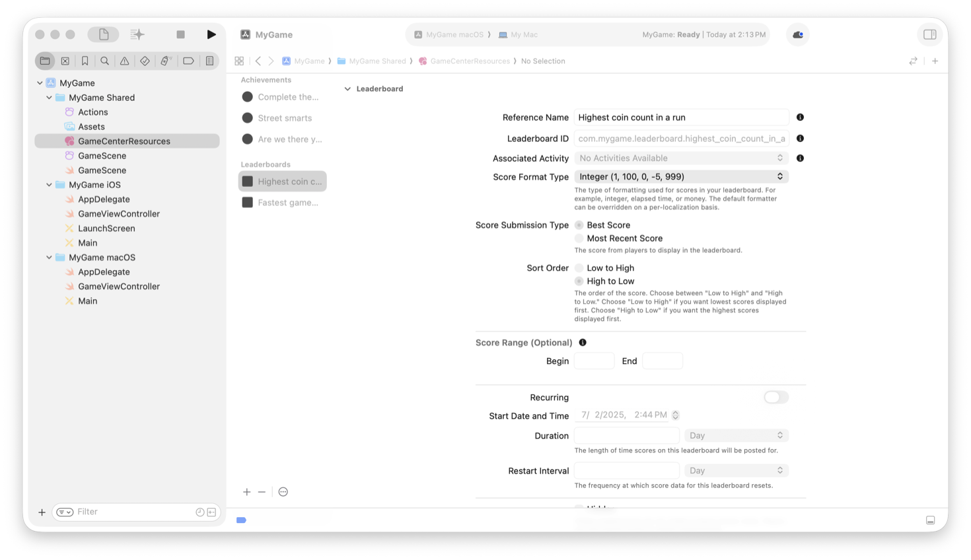Show the Issue navigator warning icon

[124, 61]
